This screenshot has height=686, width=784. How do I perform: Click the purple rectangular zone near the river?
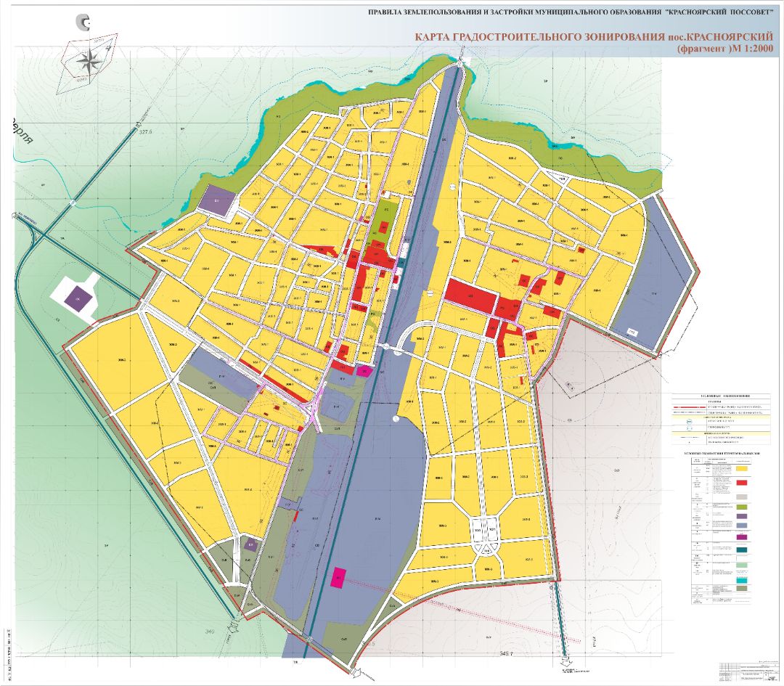click(216, 200)
